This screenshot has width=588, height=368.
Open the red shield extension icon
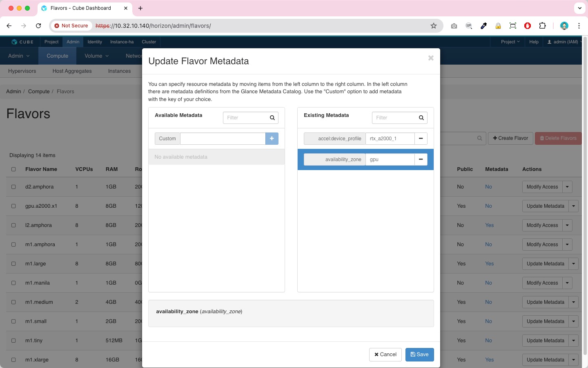528,26
